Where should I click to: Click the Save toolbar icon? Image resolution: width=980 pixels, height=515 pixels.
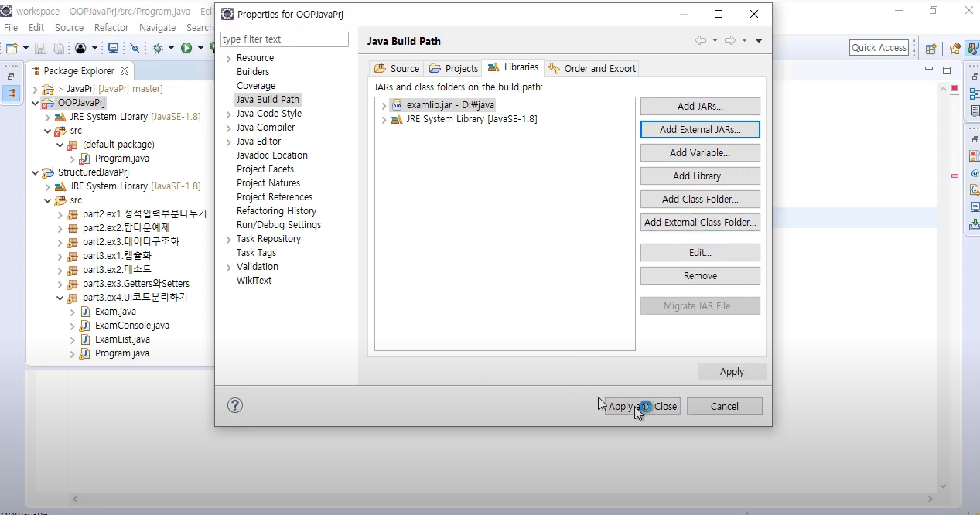coord(41,48)
